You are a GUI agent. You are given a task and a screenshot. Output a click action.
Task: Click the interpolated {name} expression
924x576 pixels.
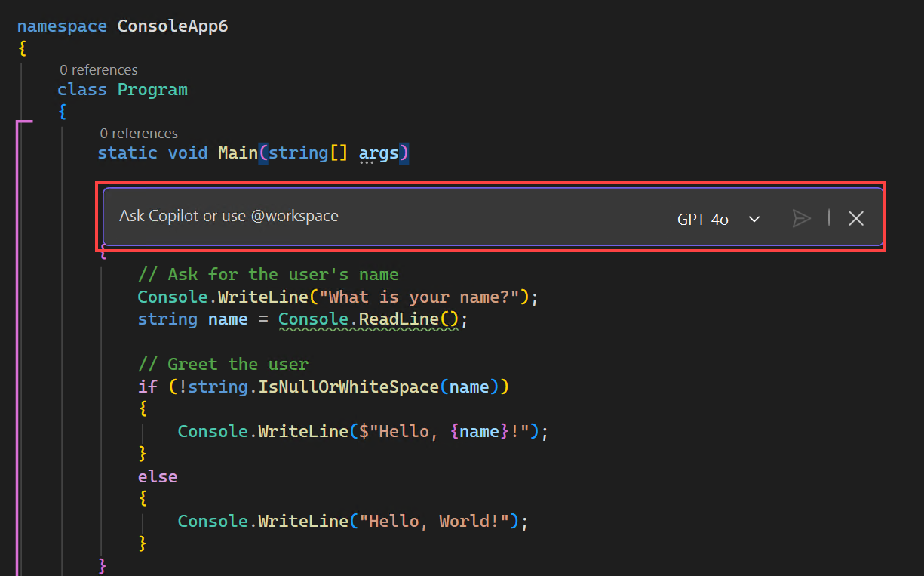(x=480, y=430)
